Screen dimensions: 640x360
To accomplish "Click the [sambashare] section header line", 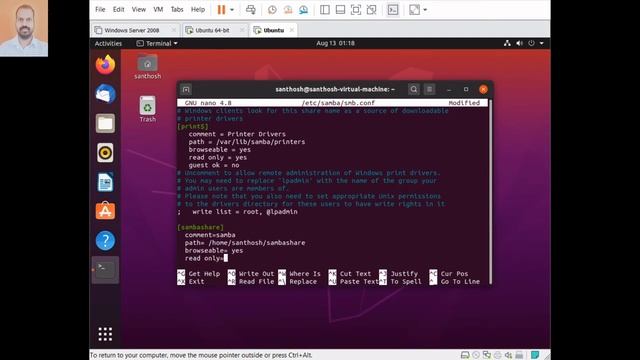I will [200, 227].
